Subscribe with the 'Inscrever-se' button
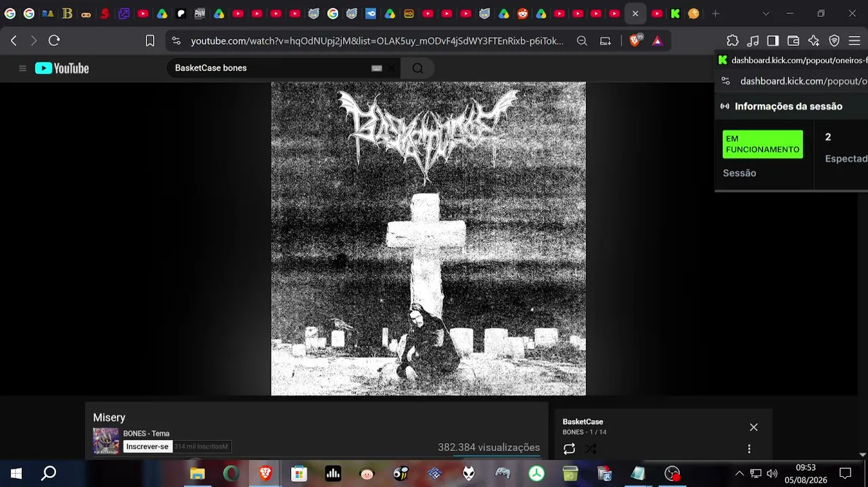868x487 pixels. [x=147, y=446]
